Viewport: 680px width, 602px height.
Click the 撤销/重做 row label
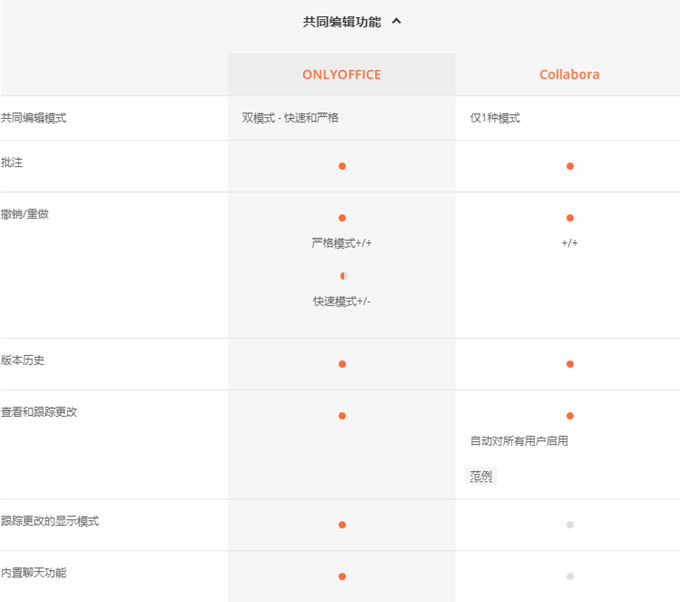25,214
